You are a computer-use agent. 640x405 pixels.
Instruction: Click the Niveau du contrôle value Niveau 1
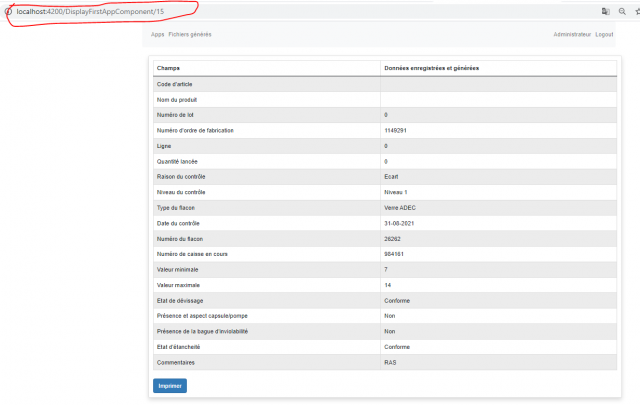point(396,191)
